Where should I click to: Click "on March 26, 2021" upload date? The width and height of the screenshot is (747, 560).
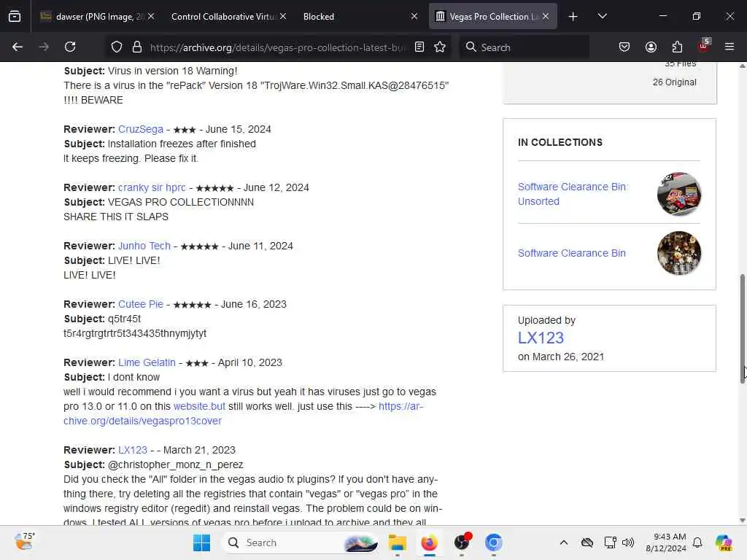(561, 357)
